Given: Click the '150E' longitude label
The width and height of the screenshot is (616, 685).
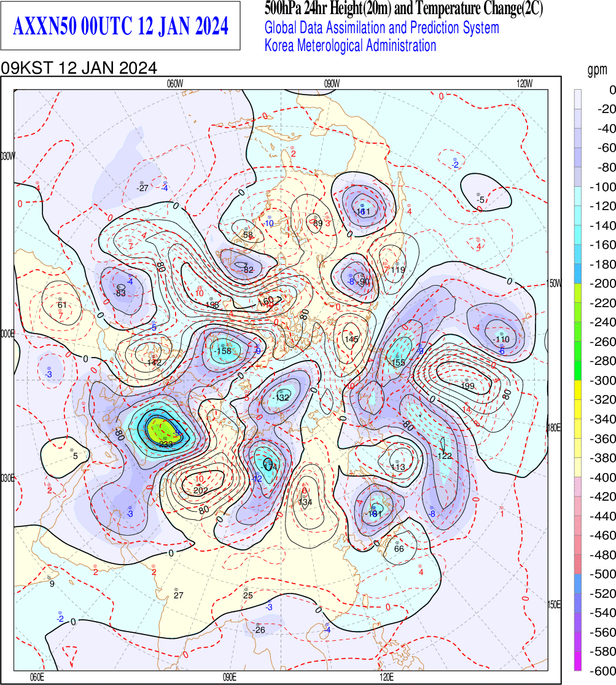Looking at the screenshot, I should coord(554,605).
